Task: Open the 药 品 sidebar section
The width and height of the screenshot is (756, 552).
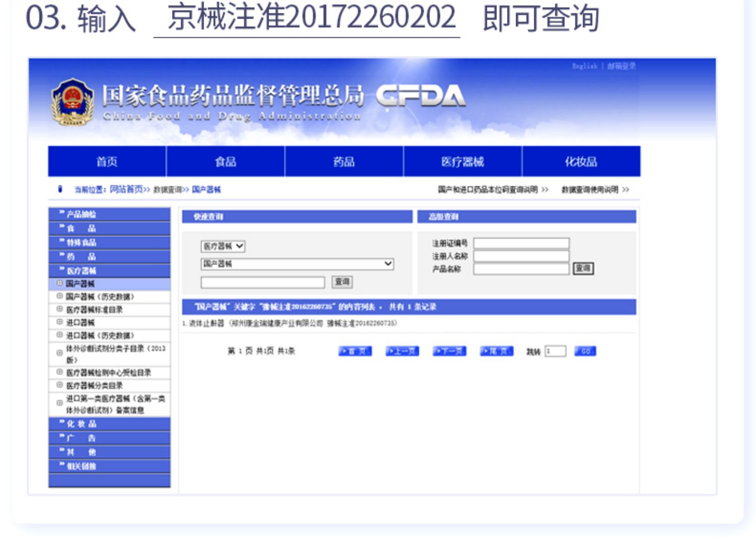Action: [109, 256]
